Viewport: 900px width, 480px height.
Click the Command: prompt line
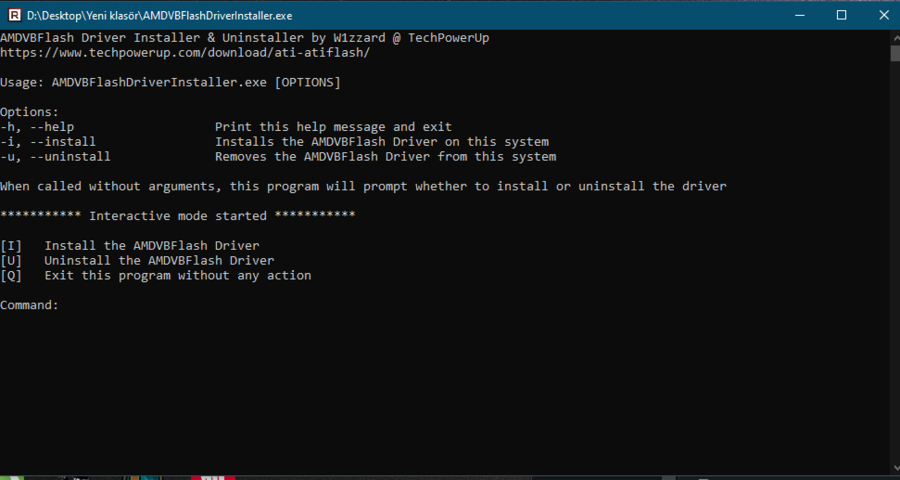coord(30,305)
